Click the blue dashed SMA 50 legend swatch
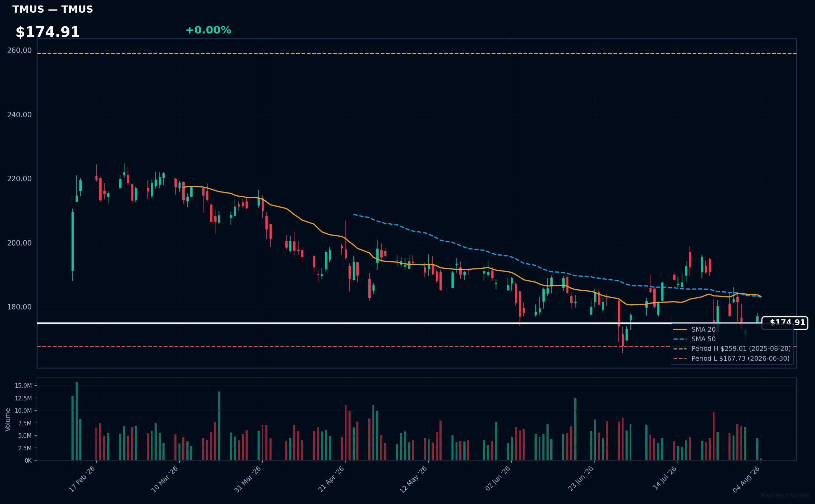This screenshot has height=504, width=815. click(x=680, y=339)
